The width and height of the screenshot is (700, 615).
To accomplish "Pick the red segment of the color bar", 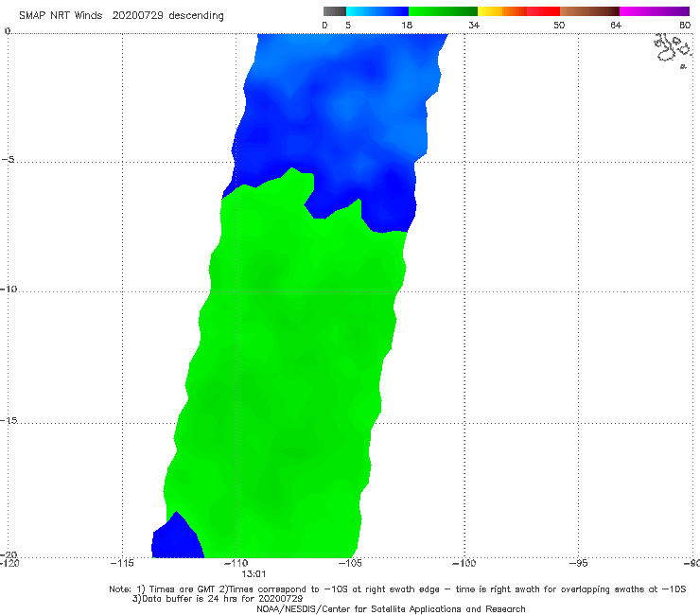I will pyautogui.click(x=543, y=11).
